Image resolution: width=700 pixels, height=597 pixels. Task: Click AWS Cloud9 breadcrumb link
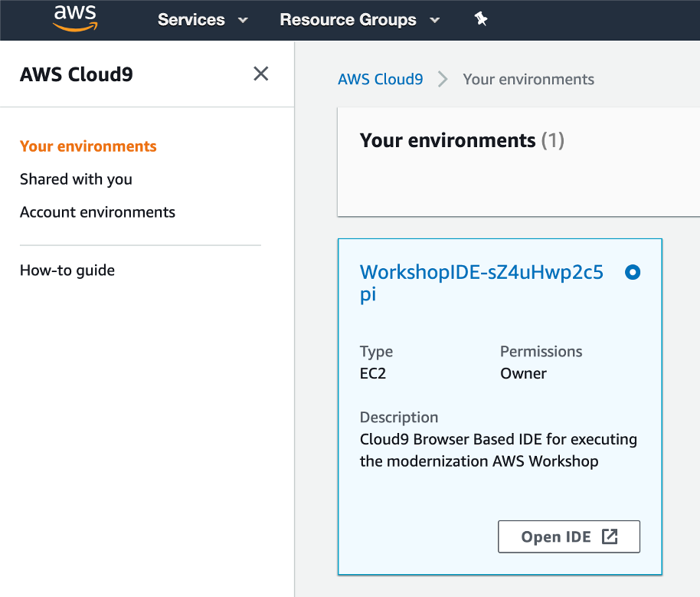(381, 79)
